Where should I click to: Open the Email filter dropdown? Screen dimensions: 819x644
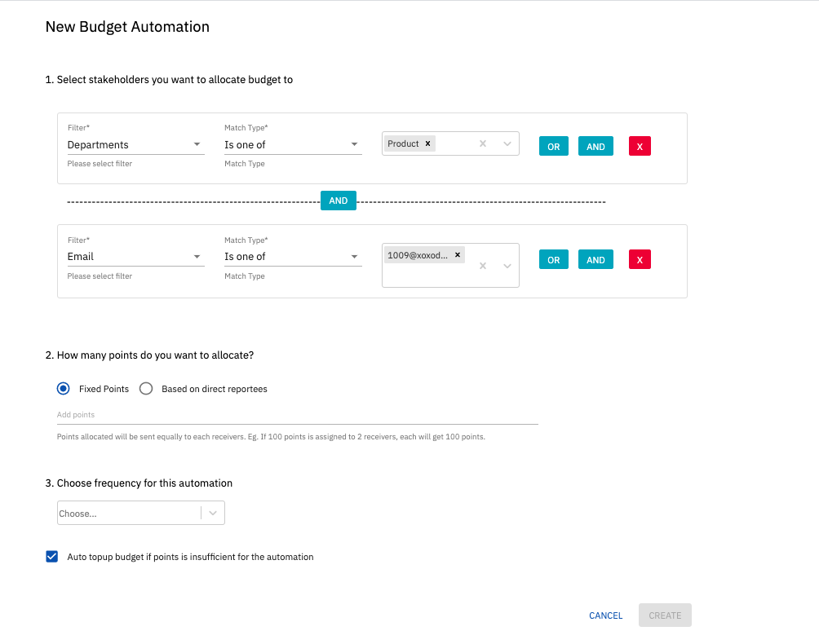135,257
